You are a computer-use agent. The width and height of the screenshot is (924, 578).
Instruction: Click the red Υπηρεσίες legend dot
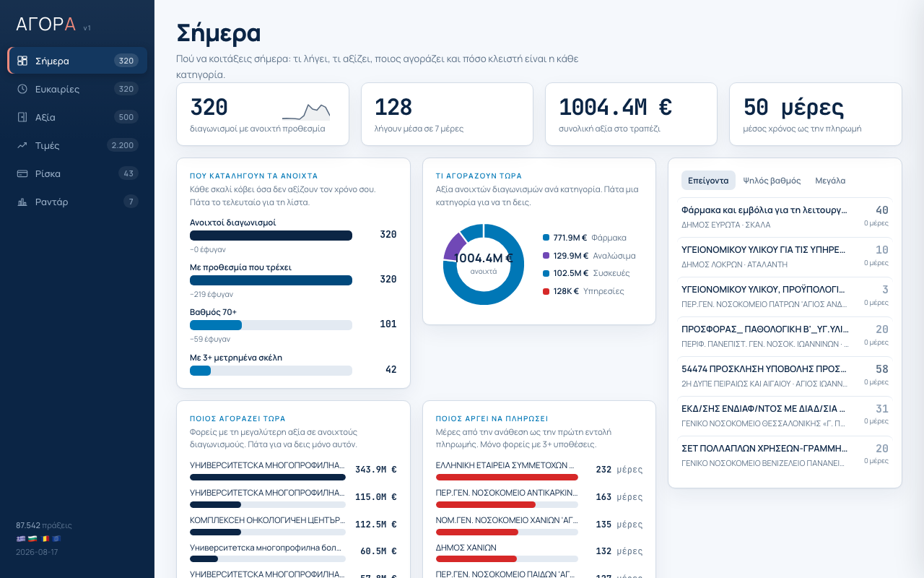click(546, 291)
